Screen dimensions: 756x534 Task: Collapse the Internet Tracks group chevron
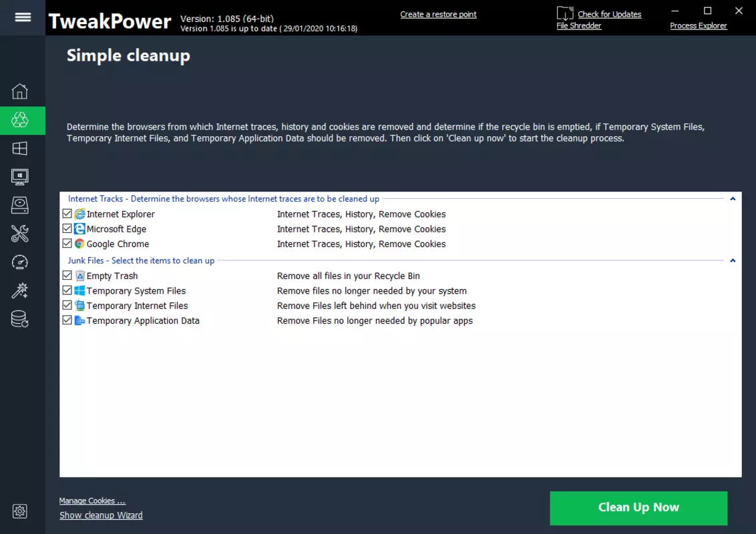733,198
